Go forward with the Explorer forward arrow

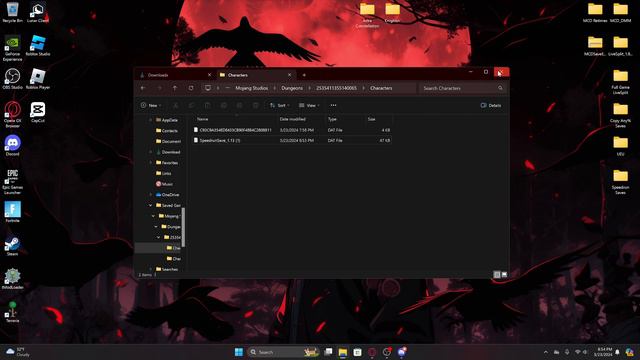[x=159, y=88]
